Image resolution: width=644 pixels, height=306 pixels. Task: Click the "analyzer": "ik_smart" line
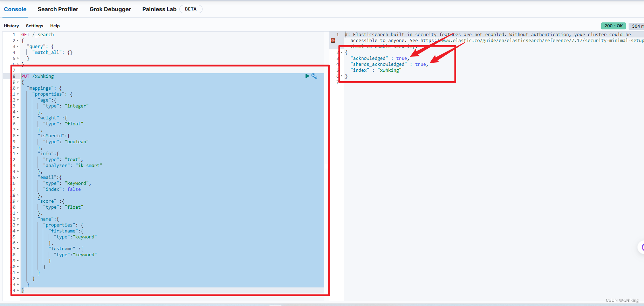click(73, 166)
